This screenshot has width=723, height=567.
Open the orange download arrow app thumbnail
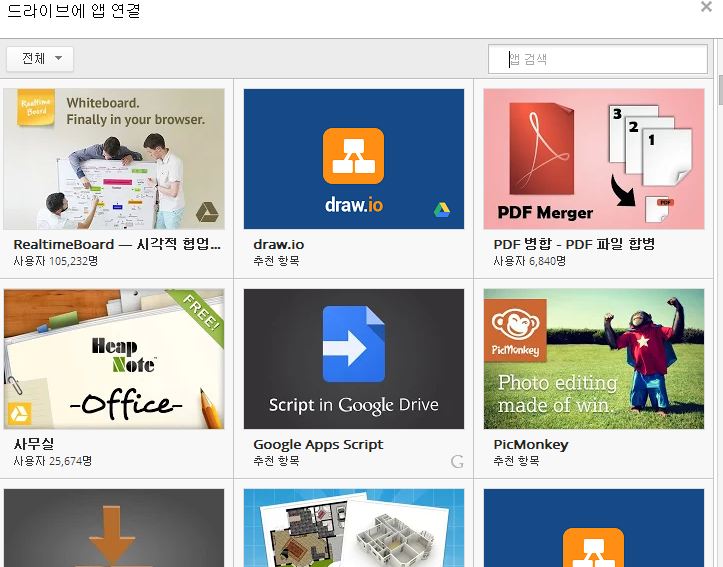pos(114,528)
